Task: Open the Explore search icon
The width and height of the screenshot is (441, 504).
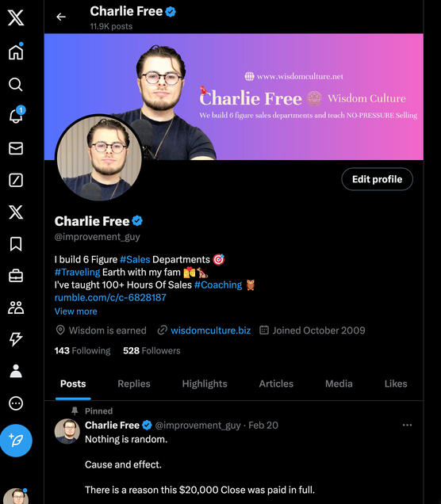Action: point(15,84)
